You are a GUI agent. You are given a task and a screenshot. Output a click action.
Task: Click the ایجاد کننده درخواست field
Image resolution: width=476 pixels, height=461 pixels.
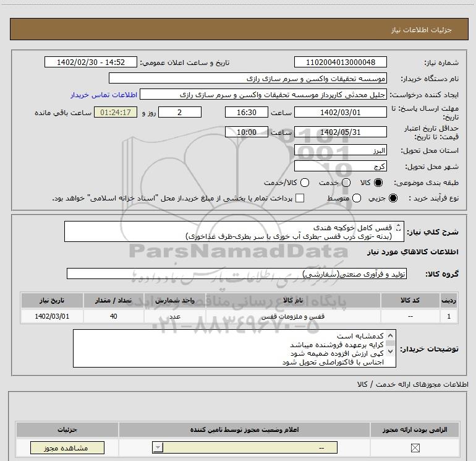click(x=263, y=94)
